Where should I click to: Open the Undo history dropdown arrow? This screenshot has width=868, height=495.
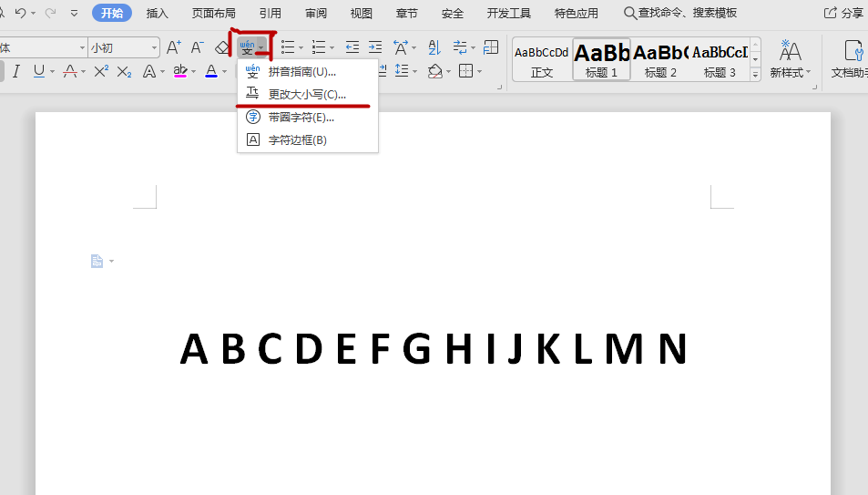tap(33, 13)
